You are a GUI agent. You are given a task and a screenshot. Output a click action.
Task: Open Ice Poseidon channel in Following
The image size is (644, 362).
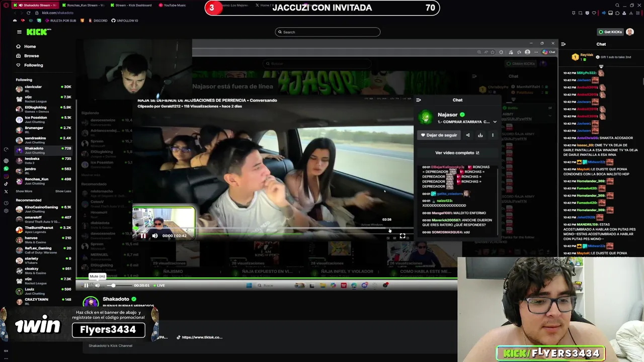[x=43, y=119]
